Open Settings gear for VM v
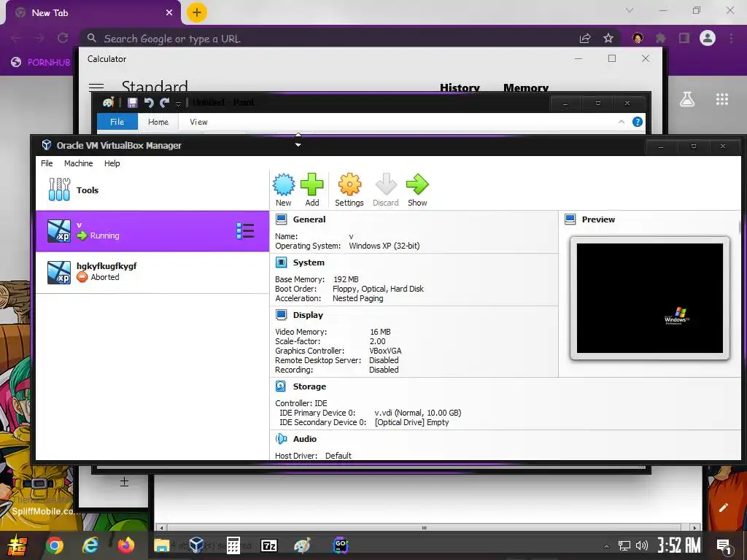This screenshot has width=747, height=560. click(x=349, y=190)
